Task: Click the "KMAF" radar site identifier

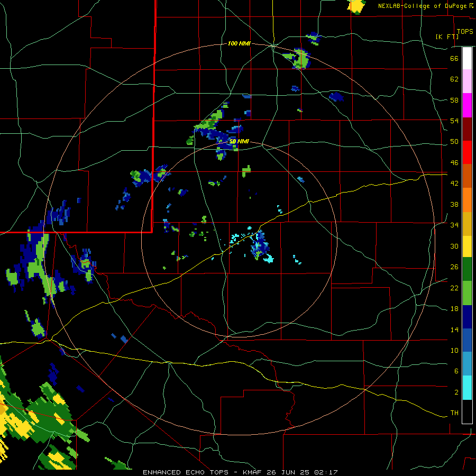Action: (x=253, y=472)
